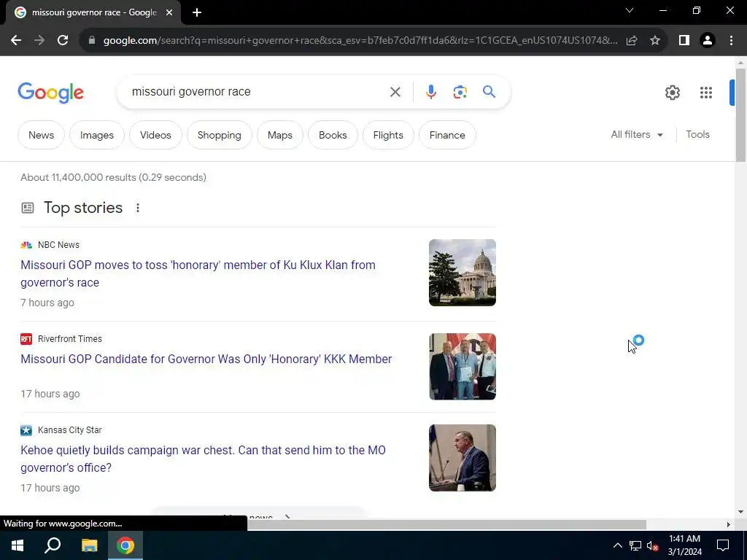
Task: Open the Windows Start menu
Action: pos(18,545)
